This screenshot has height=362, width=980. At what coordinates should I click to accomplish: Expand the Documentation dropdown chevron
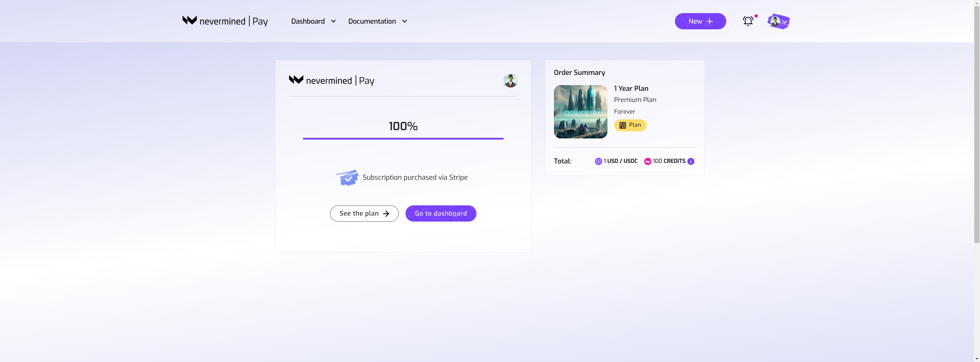(404, 21)
